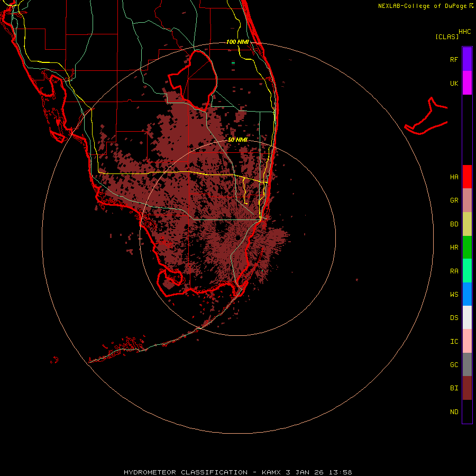The width and height of the screenshot is (476, 476).
Task: Select the 'HA' legend label
Action: [x=454, y=177]
